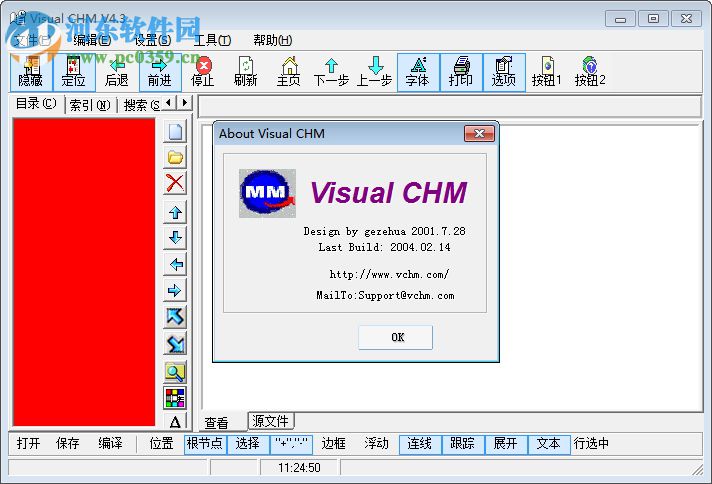
Task: Click the http://www.vchm.com/ link text
Action: click(x=390, y=275)
